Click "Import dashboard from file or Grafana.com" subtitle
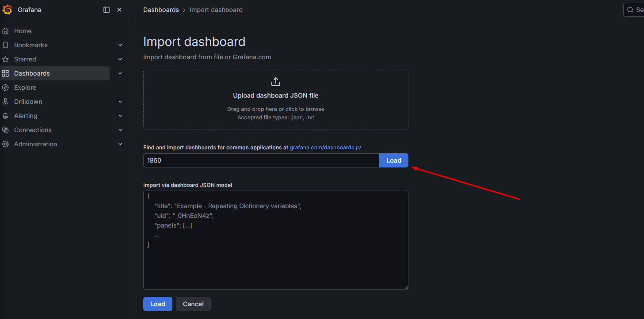The width and height of the screenshot is (644, 319). pos(207,57)
